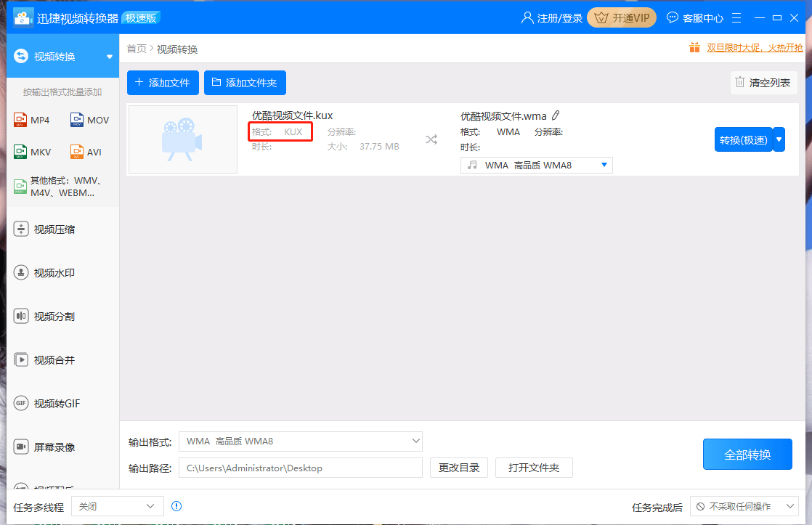Viewport: 812px width, 525px height.
Task: Click the GIF circle icon
Action: [21, 403]
